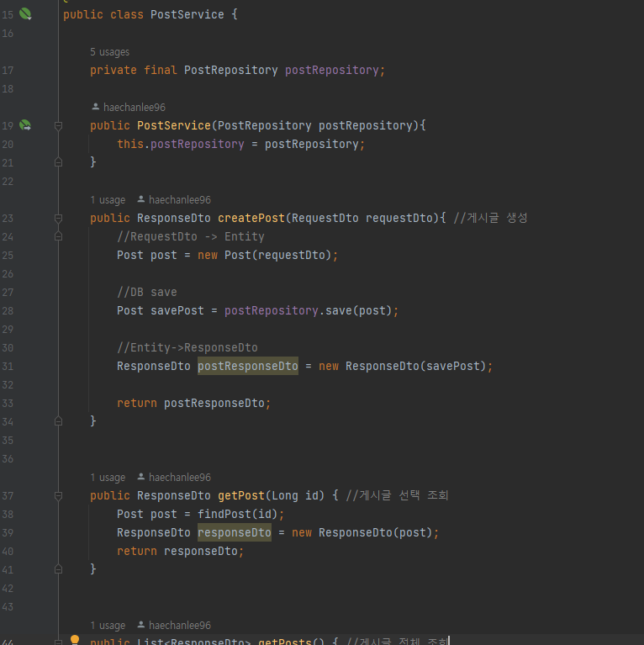The image size is (644, 645).
Task: Click the highlighted postResponseDto variable
Action: [x=248, y=366]
